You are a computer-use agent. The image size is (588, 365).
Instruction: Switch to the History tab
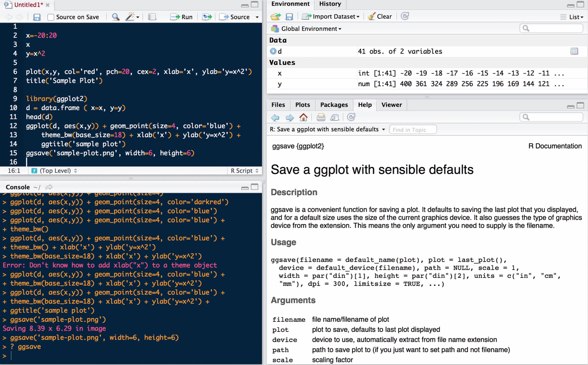pos(330,4)
